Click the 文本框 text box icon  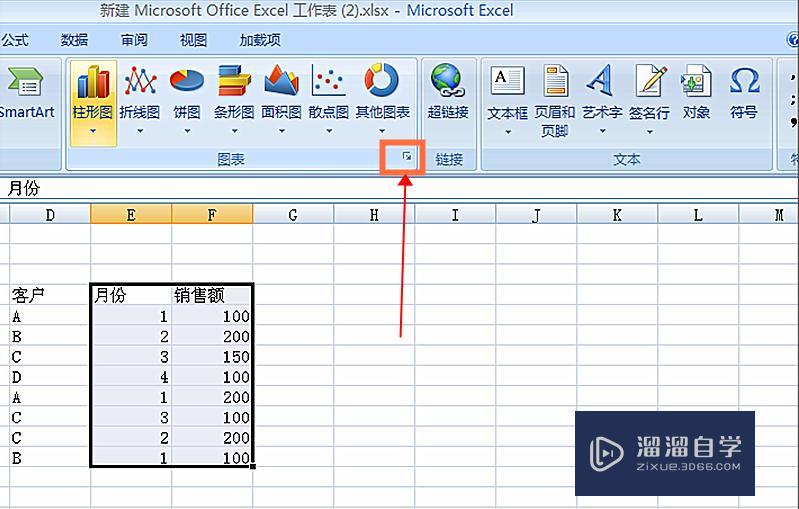[x=507, y=82]
